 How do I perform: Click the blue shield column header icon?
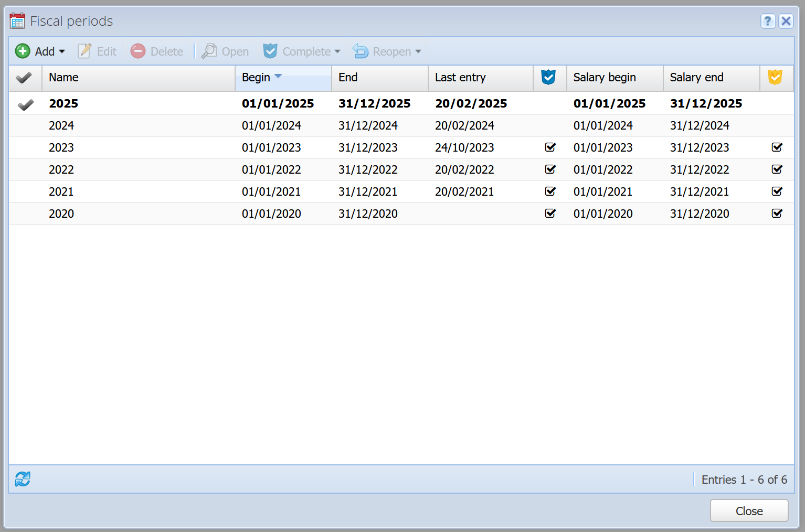pos(548,77)
